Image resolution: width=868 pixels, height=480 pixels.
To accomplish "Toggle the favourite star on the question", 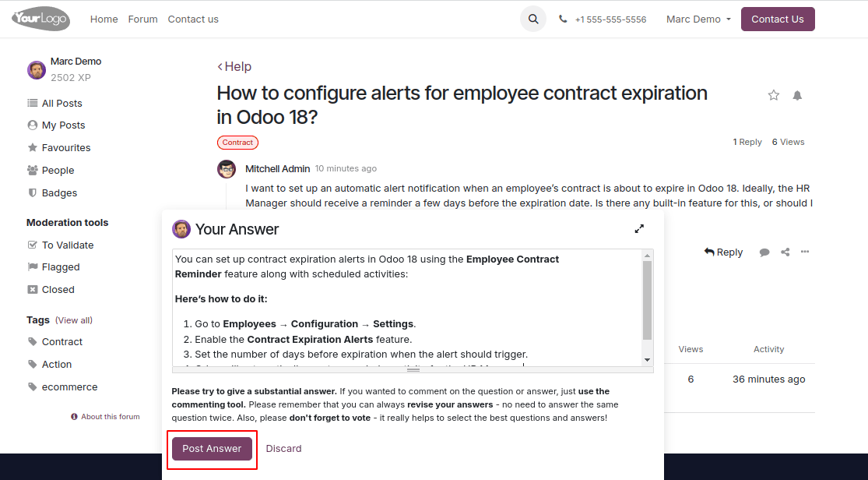I will click(773, 94).
